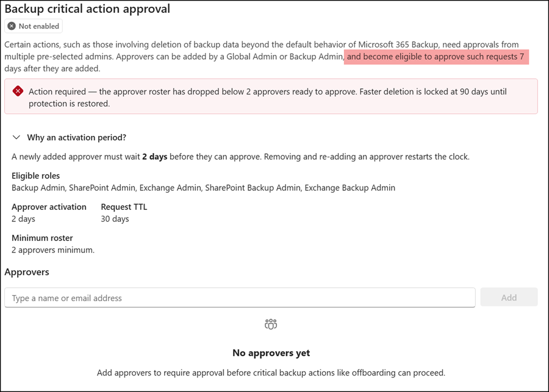Collapse the "Why an activation period?" section

pos(16,138)
